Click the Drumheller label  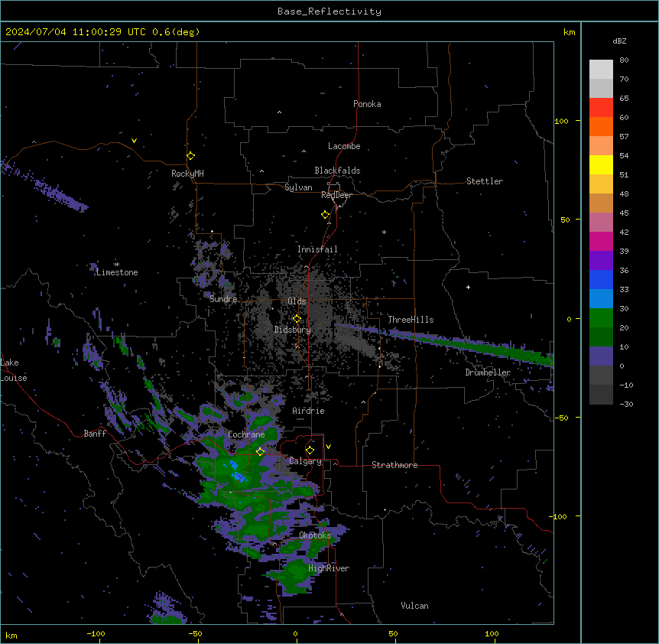point(488,372)
